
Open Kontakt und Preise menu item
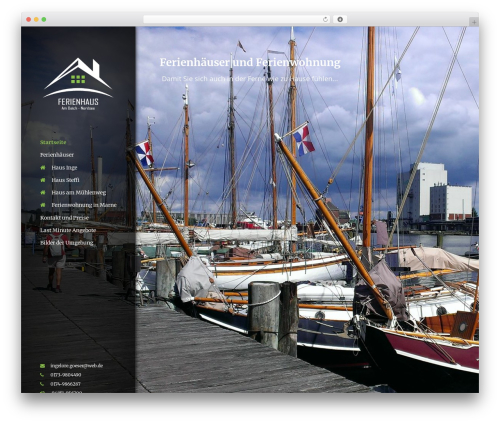(65, 218)
